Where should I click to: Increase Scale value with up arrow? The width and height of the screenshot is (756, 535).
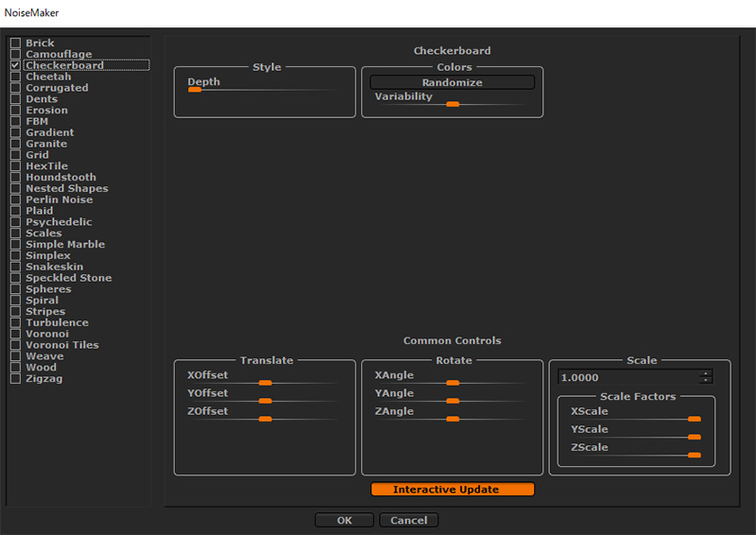point(704,373)
